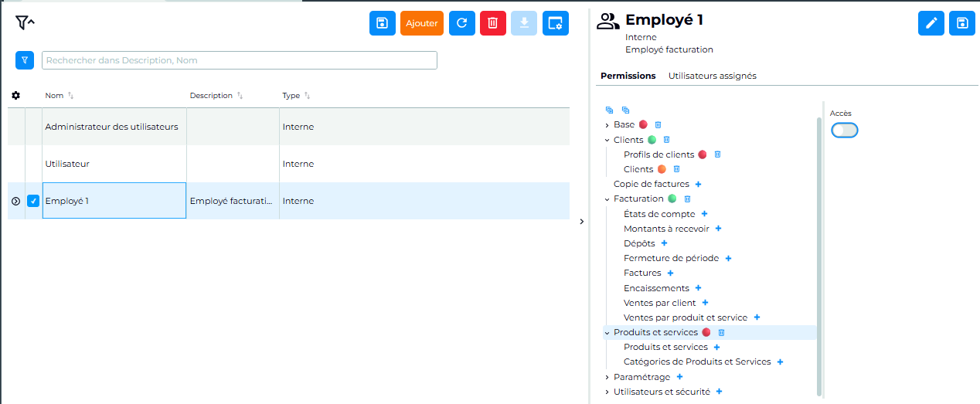Click the green status dot beside Facturation
Viewport: 980px width, 404px height.
[672, 199]
